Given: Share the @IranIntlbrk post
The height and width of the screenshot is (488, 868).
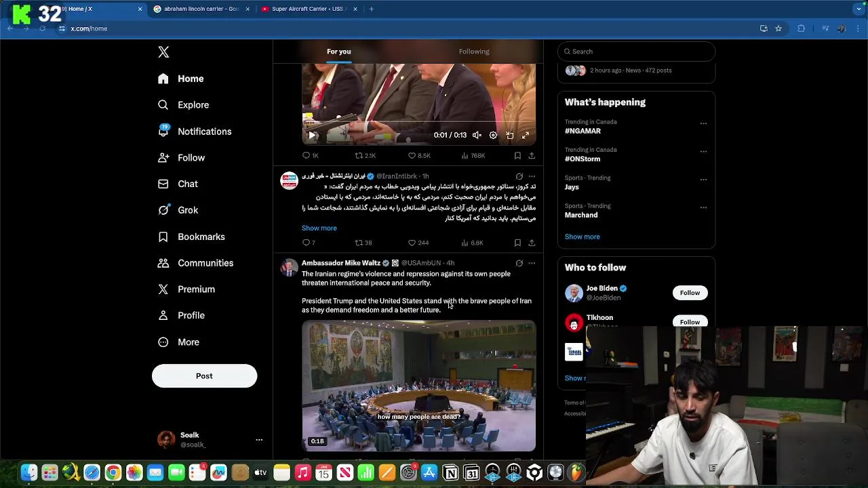Looking at the screenshot, I should (x=532, y=243).
